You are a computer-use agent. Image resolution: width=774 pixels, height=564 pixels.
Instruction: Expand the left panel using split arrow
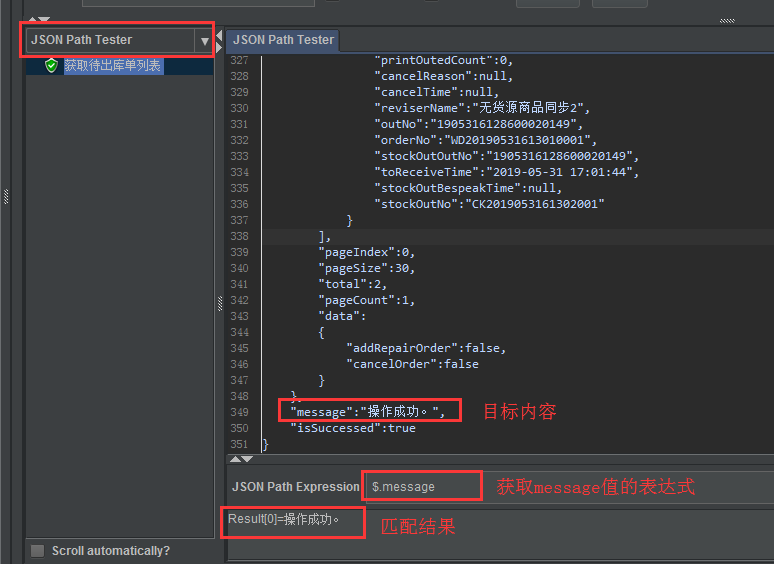[x=219, y=48]
